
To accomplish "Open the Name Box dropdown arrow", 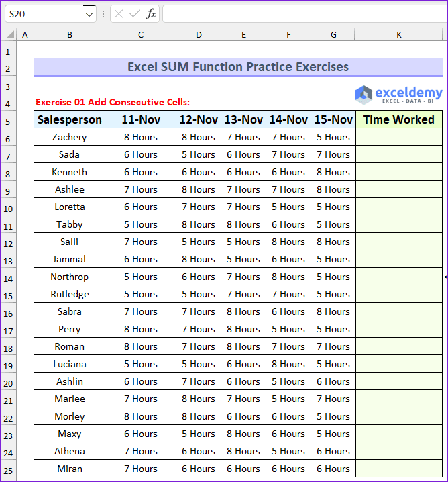I will coord(89,15).
